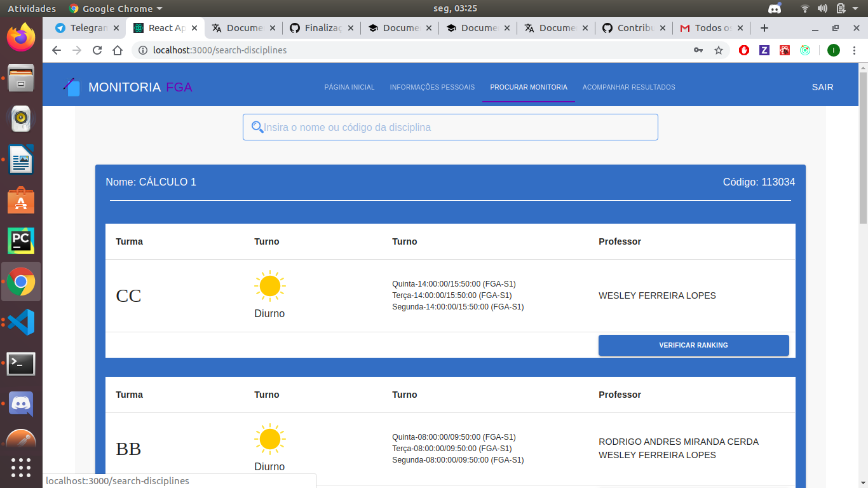Screen dimensions: 868x488
Task: Bookmark this page with the star icon
Action: click(x=719, y=50)
